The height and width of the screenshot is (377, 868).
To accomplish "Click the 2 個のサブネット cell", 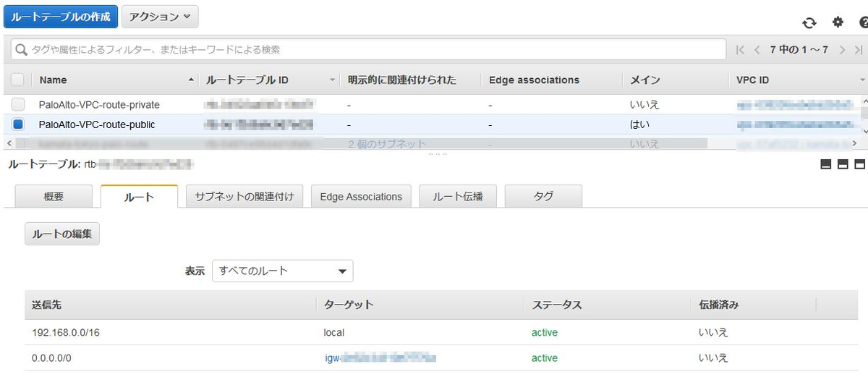I will [387, 144].
